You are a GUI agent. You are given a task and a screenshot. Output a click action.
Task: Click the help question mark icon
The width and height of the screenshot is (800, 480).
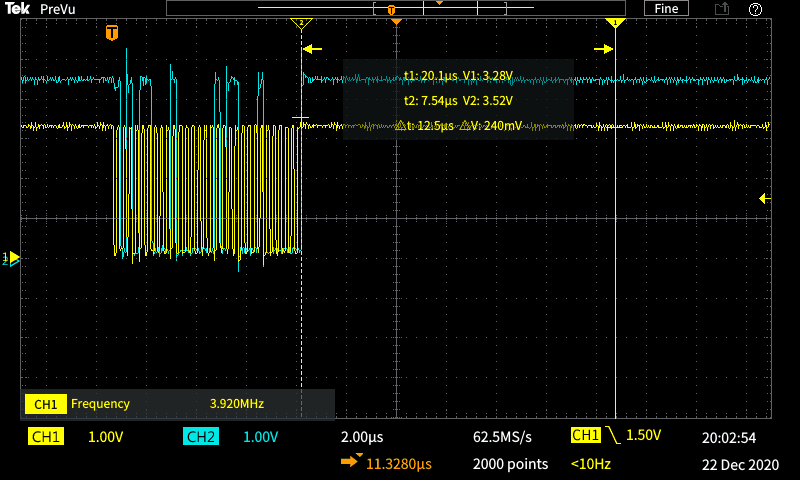[755, 9]
